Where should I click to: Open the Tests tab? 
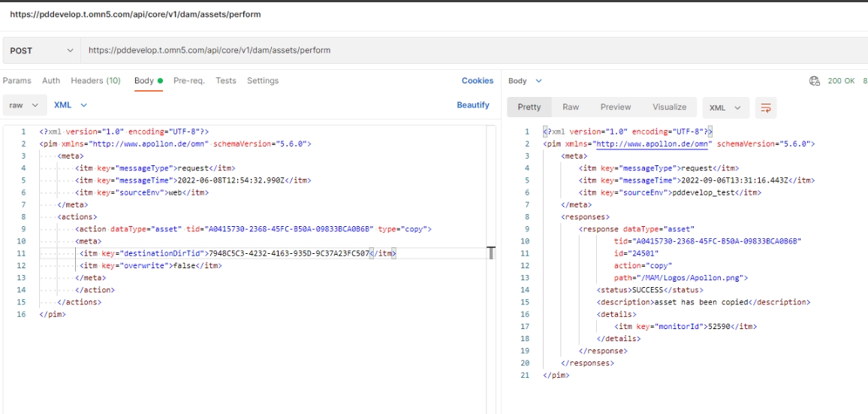pos(225,80)
